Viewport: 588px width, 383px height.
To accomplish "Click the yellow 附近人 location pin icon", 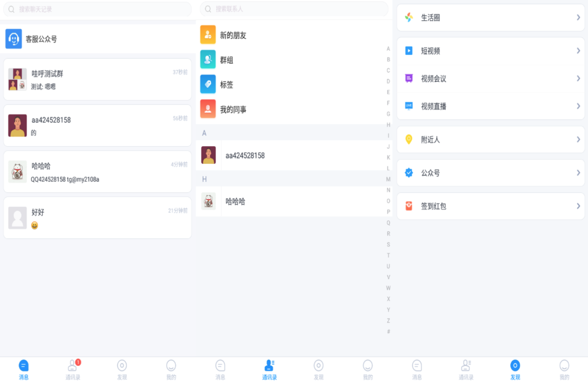I will click(x=409, y=139).
